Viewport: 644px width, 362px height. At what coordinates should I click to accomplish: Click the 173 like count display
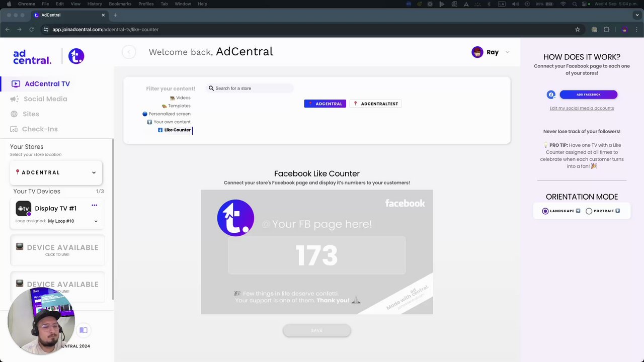316,255
